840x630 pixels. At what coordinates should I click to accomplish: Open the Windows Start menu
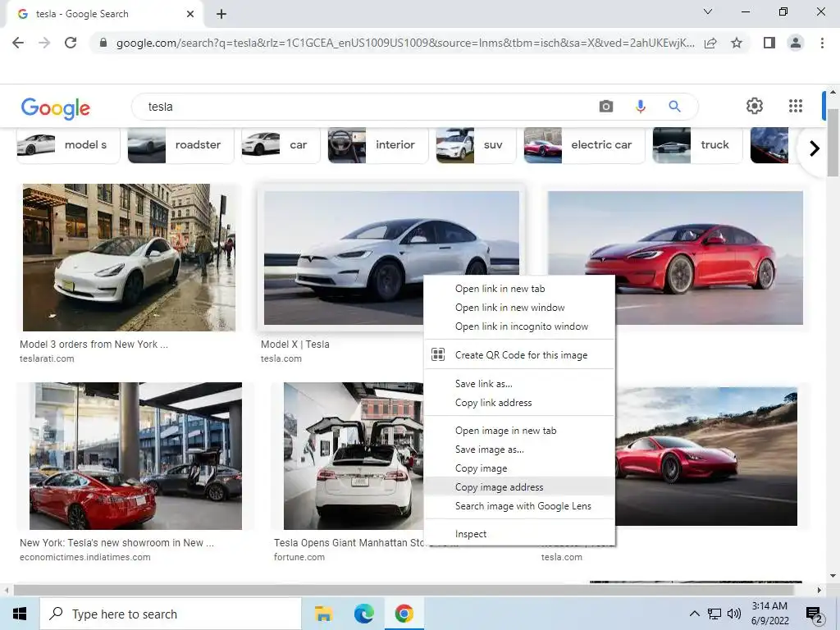click(x=20, y=614)
